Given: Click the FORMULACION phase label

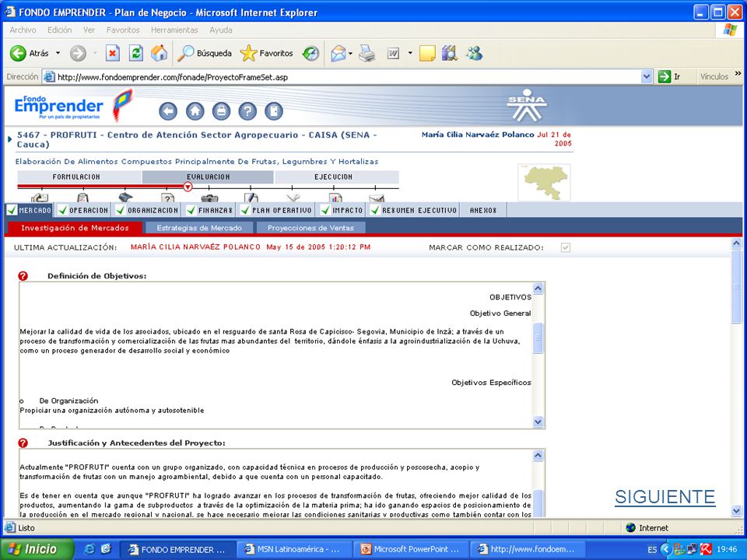Looking at the screenshot, I should (x=76, y=177).
